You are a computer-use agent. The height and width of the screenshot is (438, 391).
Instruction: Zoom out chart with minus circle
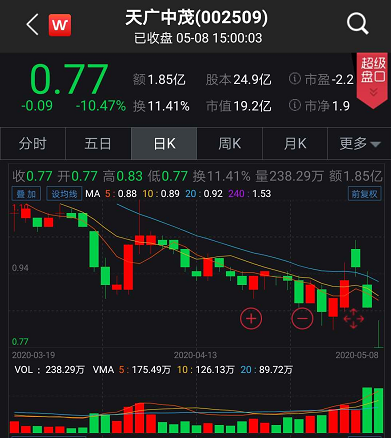coord(302,319)
